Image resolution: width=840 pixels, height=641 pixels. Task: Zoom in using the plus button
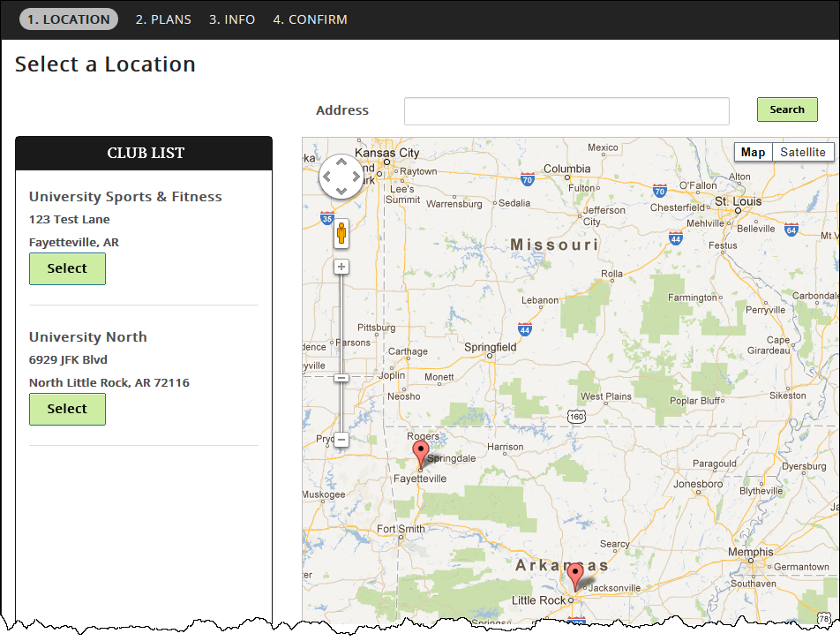pos(341,267)
